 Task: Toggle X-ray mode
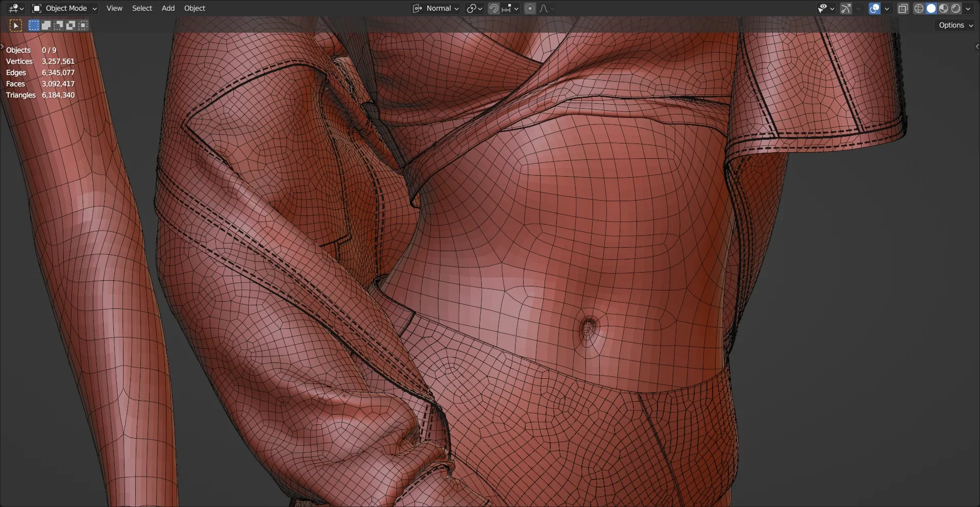tap(903, 8)
